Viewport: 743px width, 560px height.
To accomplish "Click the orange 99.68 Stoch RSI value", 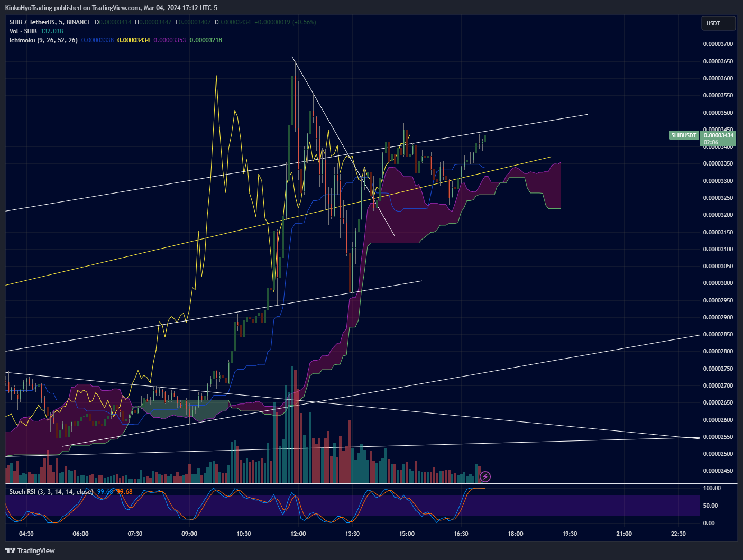I will 124,492.
